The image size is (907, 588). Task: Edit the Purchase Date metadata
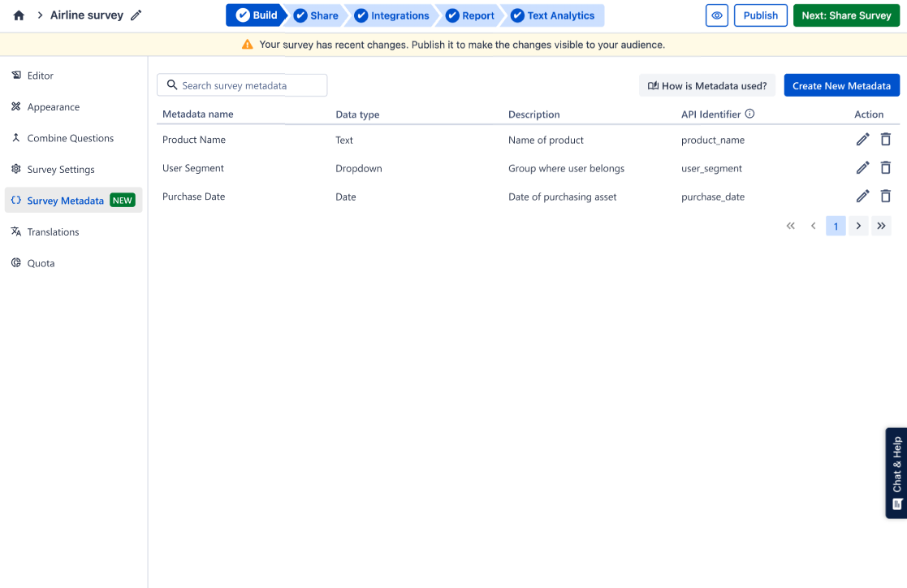(x=862, y=197)
